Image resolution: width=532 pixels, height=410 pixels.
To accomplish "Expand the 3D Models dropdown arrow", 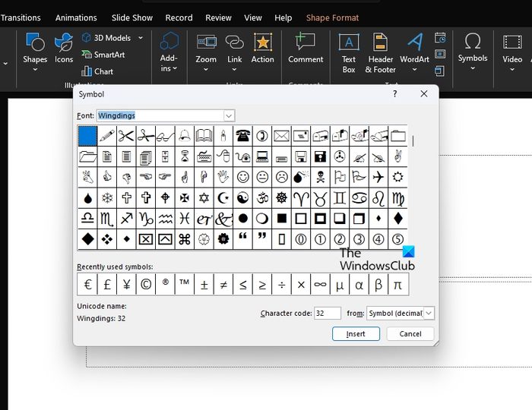I will pyautogui.click(x=140, y=38).
